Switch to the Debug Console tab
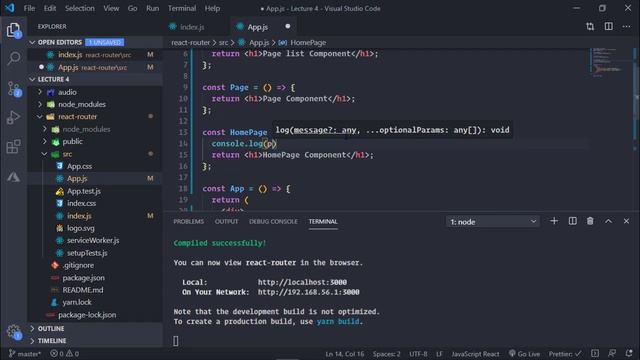The width and height of the screenshot is (640, 360). click(273, 221)
